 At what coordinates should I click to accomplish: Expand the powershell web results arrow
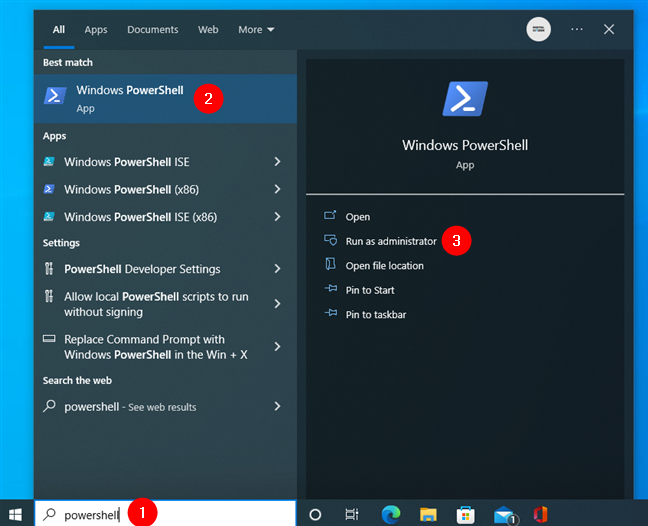point(278,407)
